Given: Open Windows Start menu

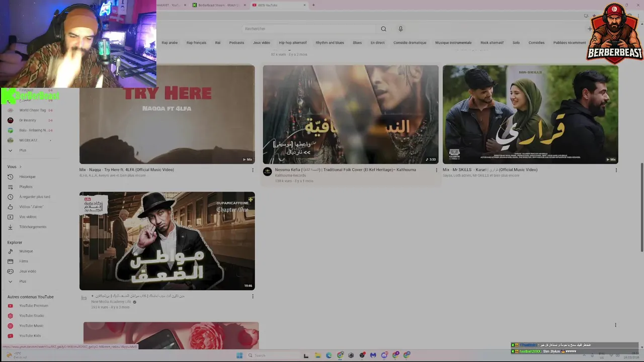Looking at the screenshot, I should tap(239, 355).
